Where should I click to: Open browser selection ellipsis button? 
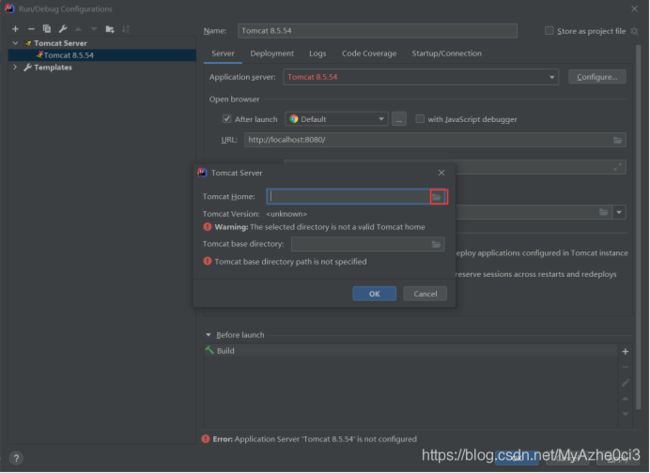click(x=399, y=119)
